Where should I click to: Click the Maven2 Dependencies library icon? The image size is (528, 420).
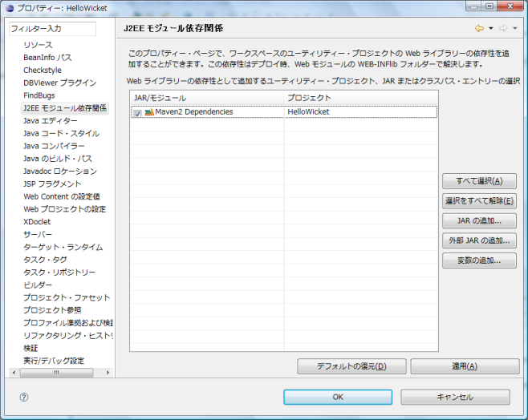(x=149, y=112)
